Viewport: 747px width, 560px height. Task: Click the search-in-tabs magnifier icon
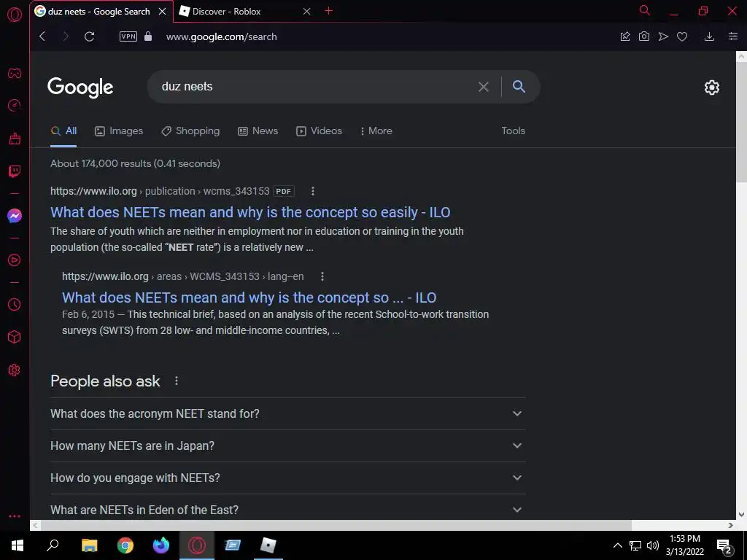(x=645, y=10)
